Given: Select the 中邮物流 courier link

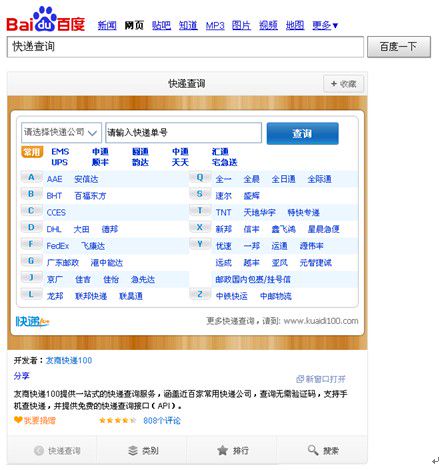Looking at the screenshot, I should pos(276,296).
